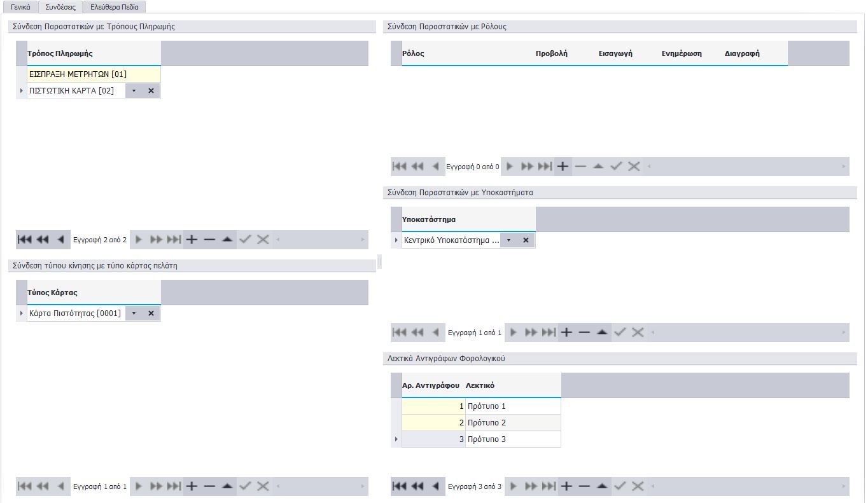Remove the ΠΙΣΤΩΤΙΚΗ ΚΑΡΤΑ [02] entry

pos(151,91)
